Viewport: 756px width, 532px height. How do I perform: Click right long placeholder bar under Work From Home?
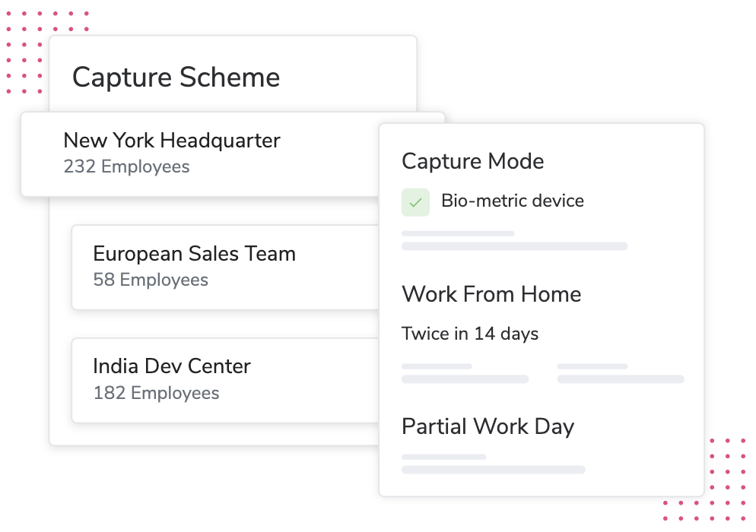tap(620, 378)
